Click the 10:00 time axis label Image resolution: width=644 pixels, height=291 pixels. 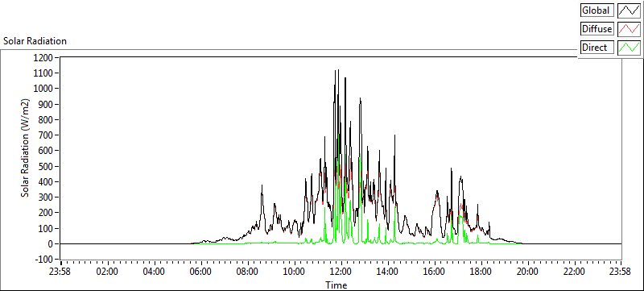(295, 272)
